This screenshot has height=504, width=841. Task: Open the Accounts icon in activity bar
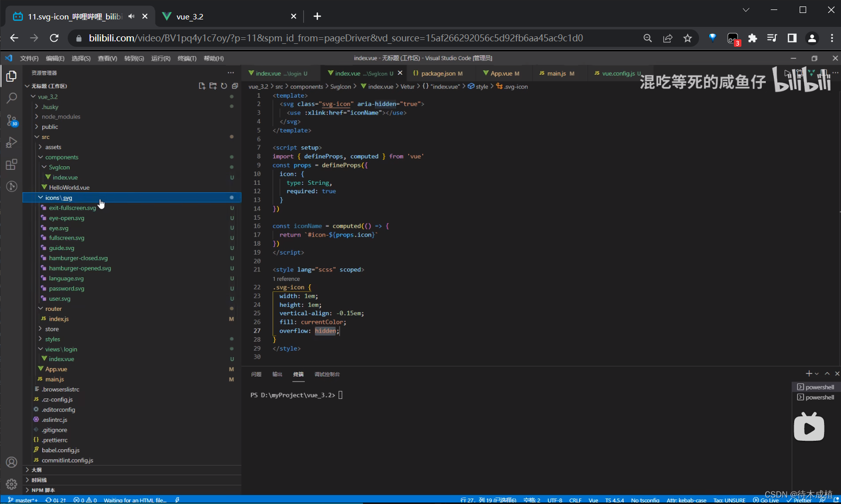coord(11,462)
